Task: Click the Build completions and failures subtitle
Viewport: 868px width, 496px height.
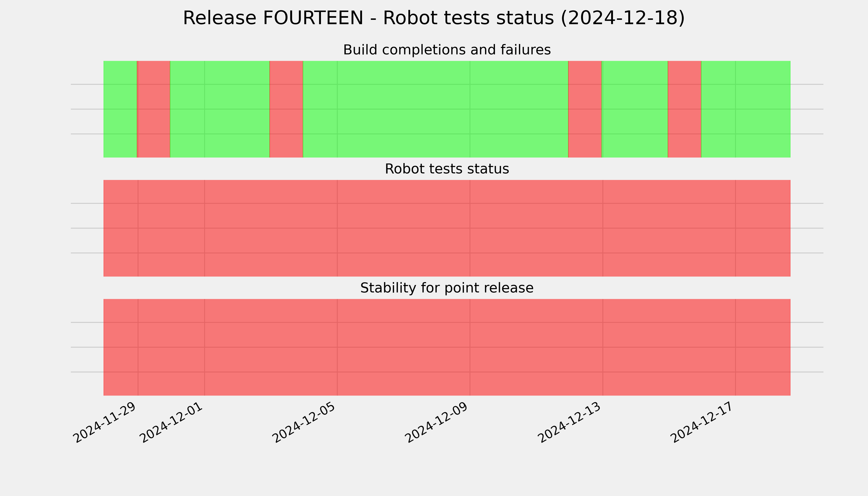Action: pos(447,50)
